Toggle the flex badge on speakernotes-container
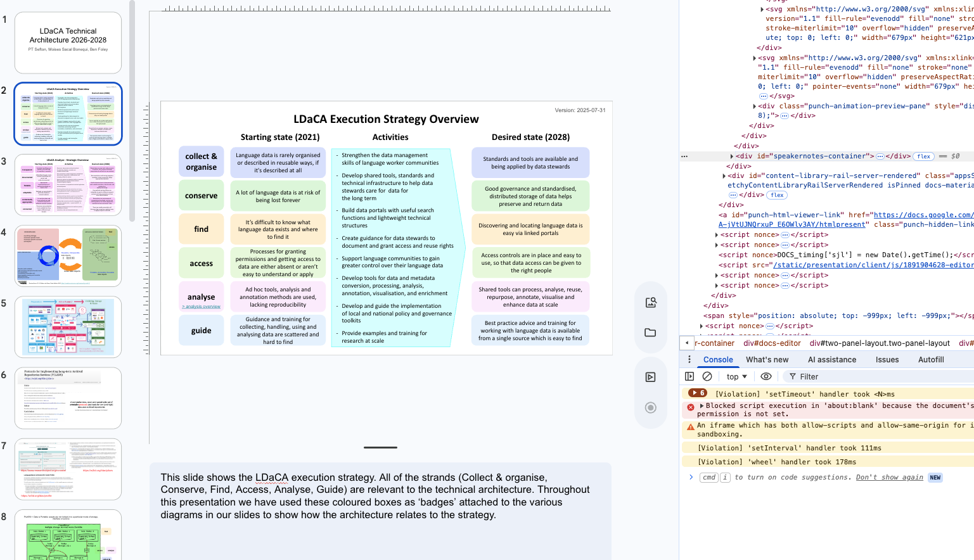 point(924,156)
